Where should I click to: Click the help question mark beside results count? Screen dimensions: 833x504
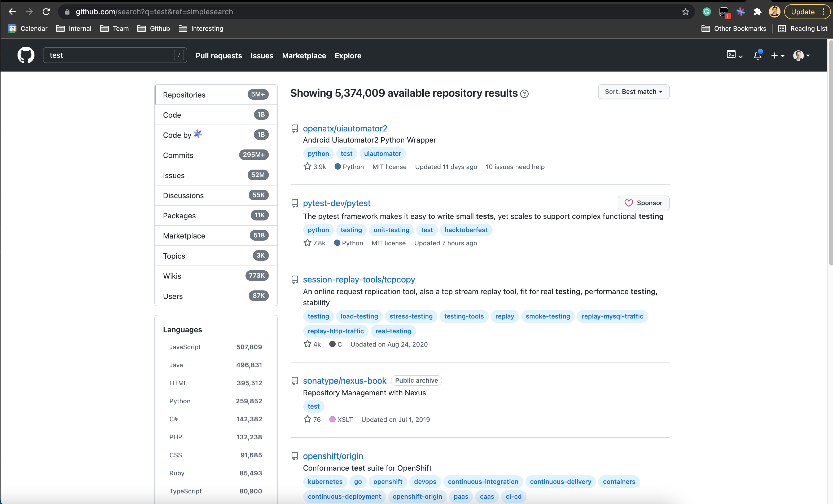tap(524, 94)
